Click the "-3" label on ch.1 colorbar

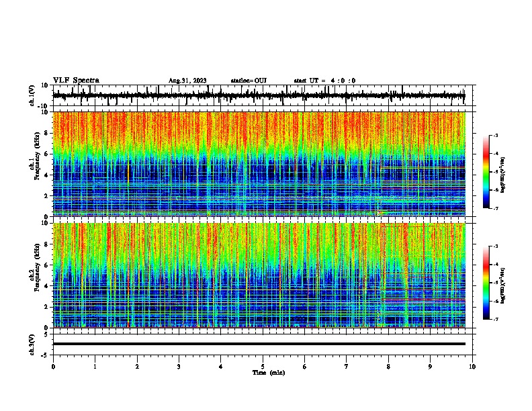tap(496, 135)
